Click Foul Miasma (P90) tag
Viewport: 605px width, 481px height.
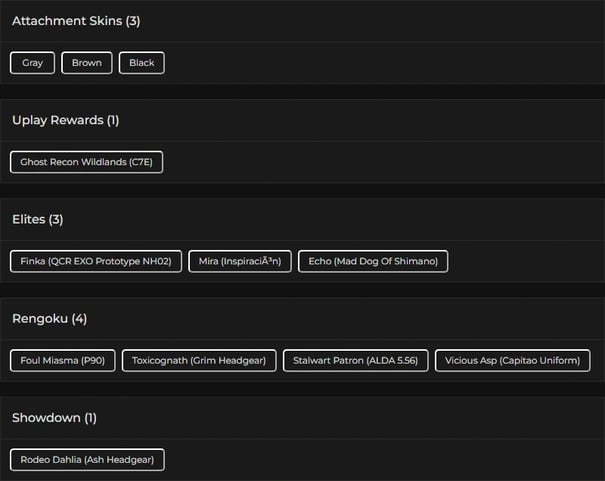63,361
